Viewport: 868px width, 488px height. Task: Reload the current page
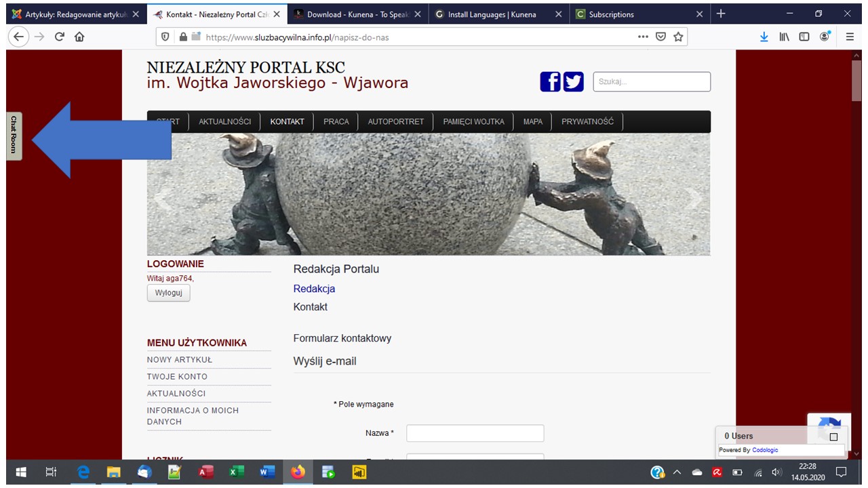(59, 37)
